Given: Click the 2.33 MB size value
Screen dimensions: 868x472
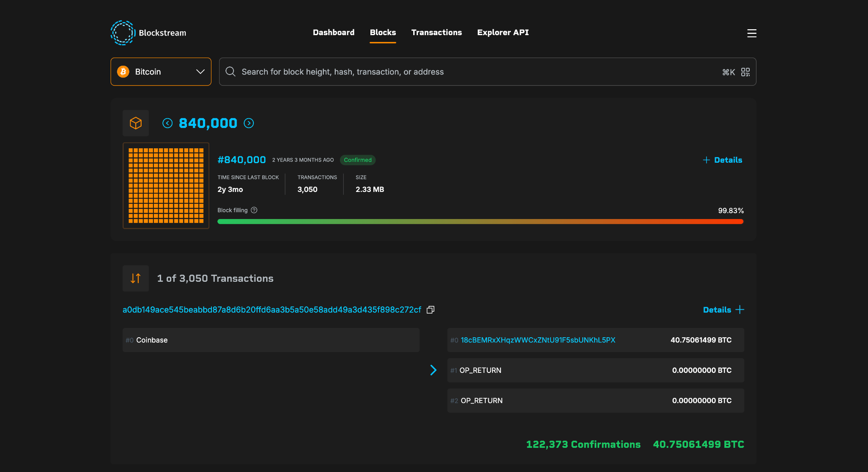Looking at the screenshot, I should [x=370, y=189].
